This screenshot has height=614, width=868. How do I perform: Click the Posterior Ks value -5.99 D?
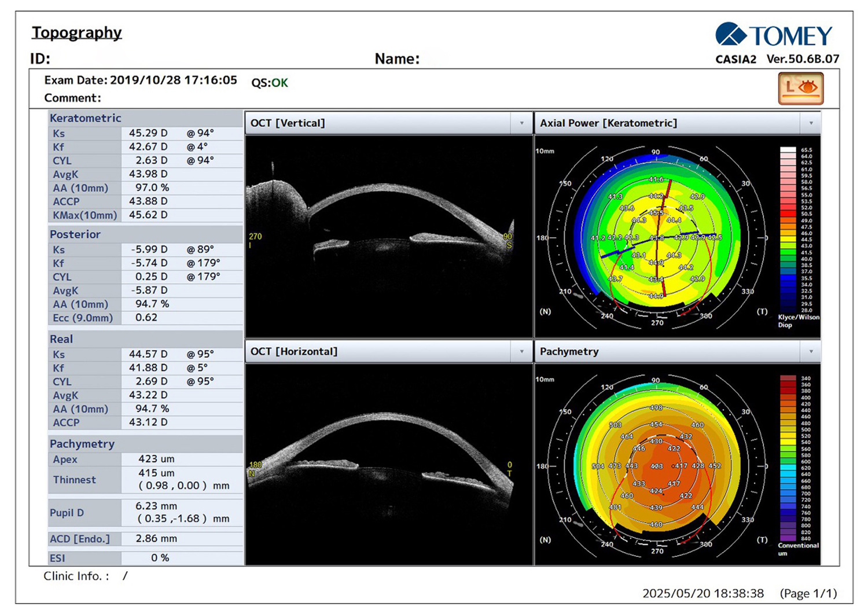tap(149, 249)
